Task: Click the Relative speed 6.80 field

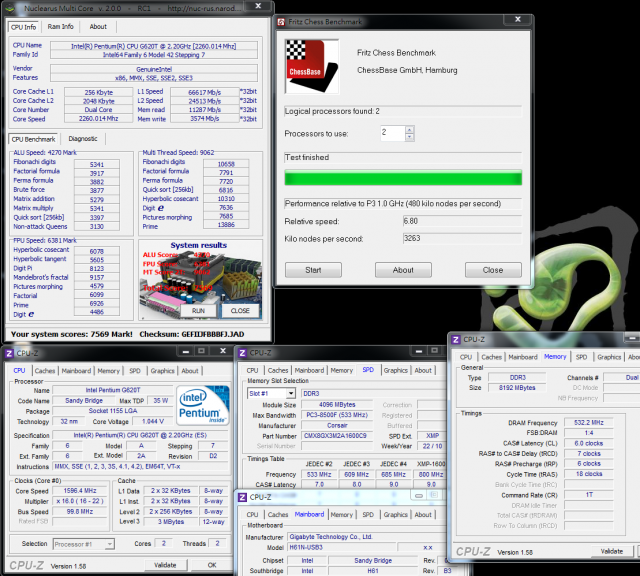Action: pyautogui.click(x=462, y=221)
